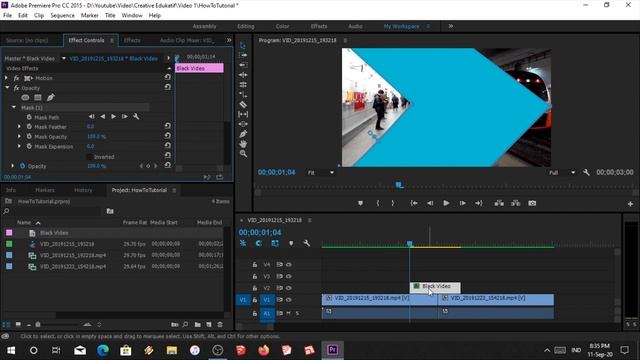Expand Mask Opacity property

pyautogui.click(x=19, y=136)
